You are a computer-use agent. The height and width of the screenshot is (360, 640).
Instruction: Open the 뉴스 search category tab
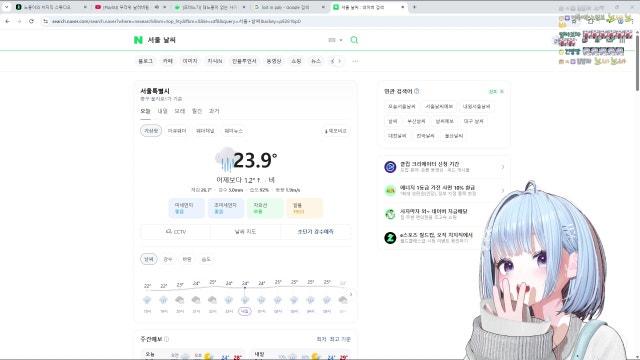(x=316, y=61)
